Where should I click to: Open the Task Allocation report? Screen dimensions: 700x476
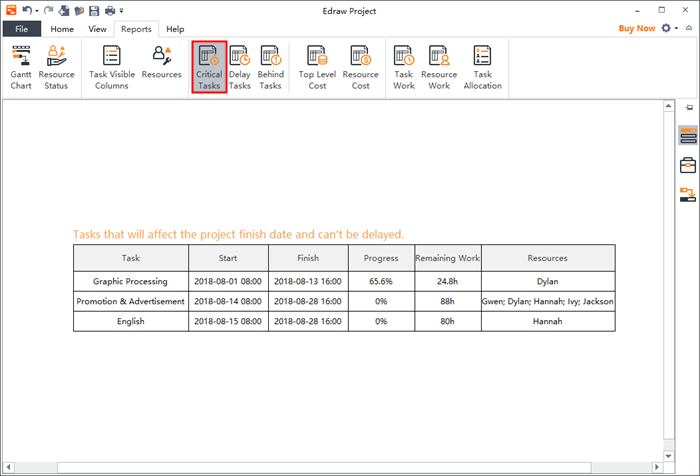[x=482, y=67]
